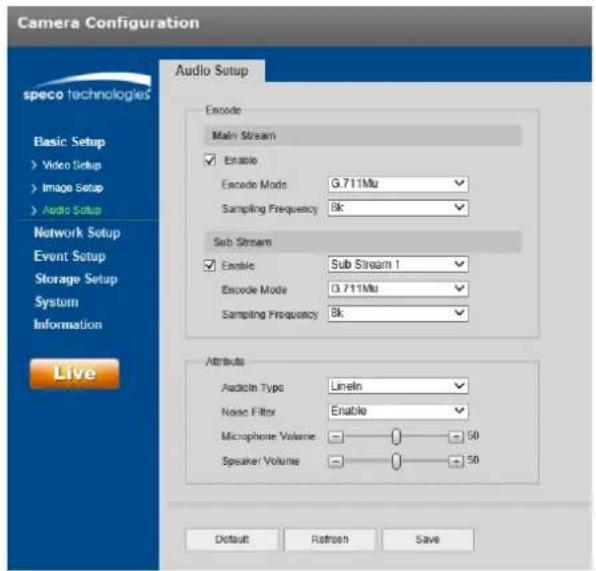Click the Microphone Volume value 50
The width and height of the screenshot is (596, 571).
tap(473, 436)
